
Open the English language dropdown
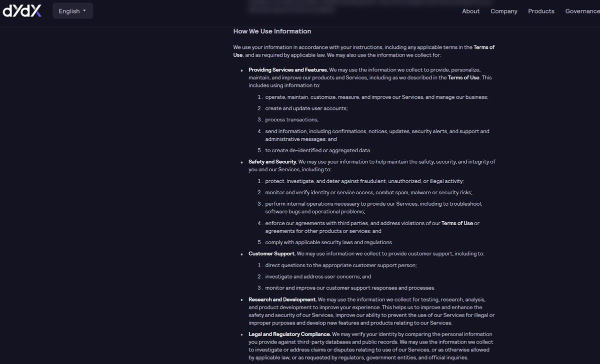(72, 11)
